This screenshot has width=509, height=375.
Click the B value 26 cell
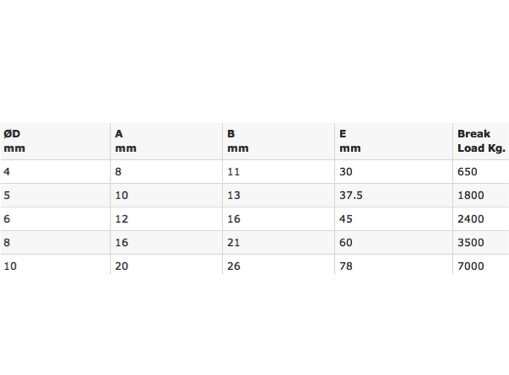278,265
